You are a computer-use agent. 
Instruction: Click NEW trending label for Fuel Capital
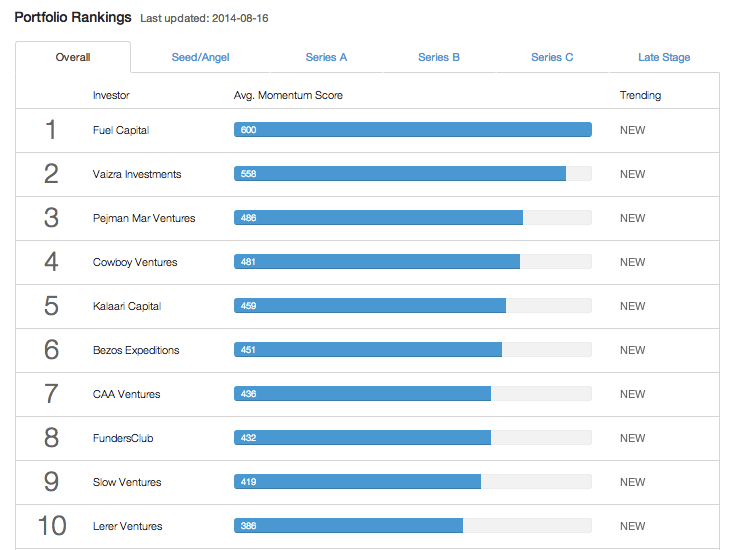pyautogui.click(x=632, y=130)
